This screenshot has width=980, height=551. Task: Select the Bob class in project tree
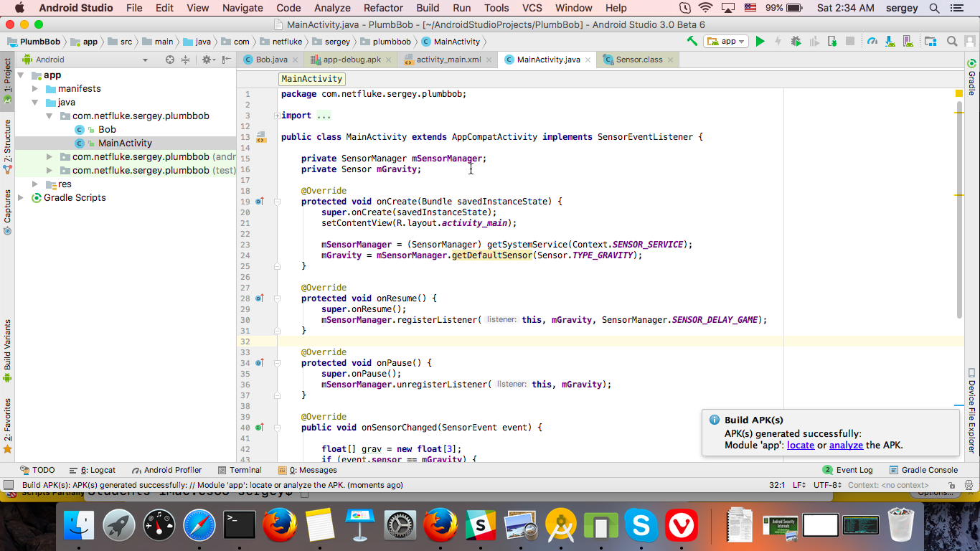point(107,130)
